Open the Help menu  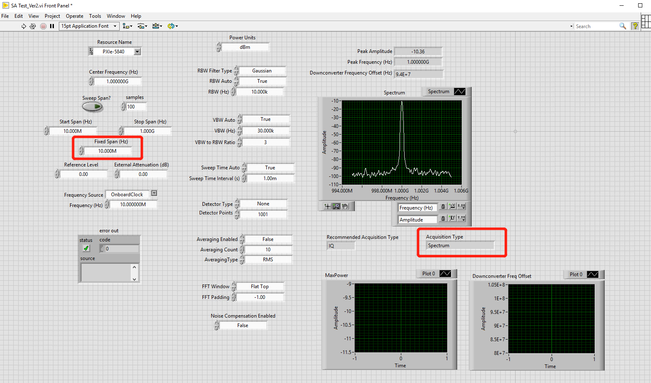coord(136,16)
